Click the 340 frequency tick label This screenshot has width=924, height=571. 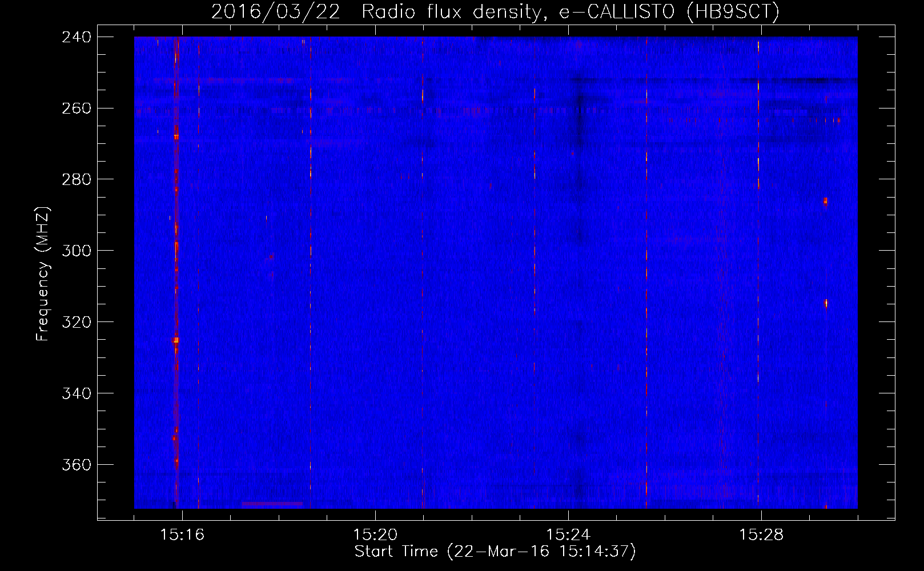[77, 394]
